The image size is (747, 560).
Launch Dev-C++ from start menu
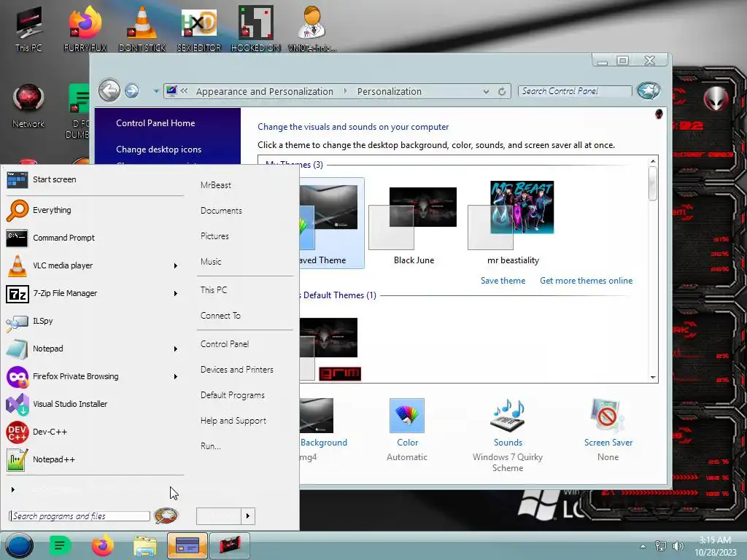(x=94, y=432)
